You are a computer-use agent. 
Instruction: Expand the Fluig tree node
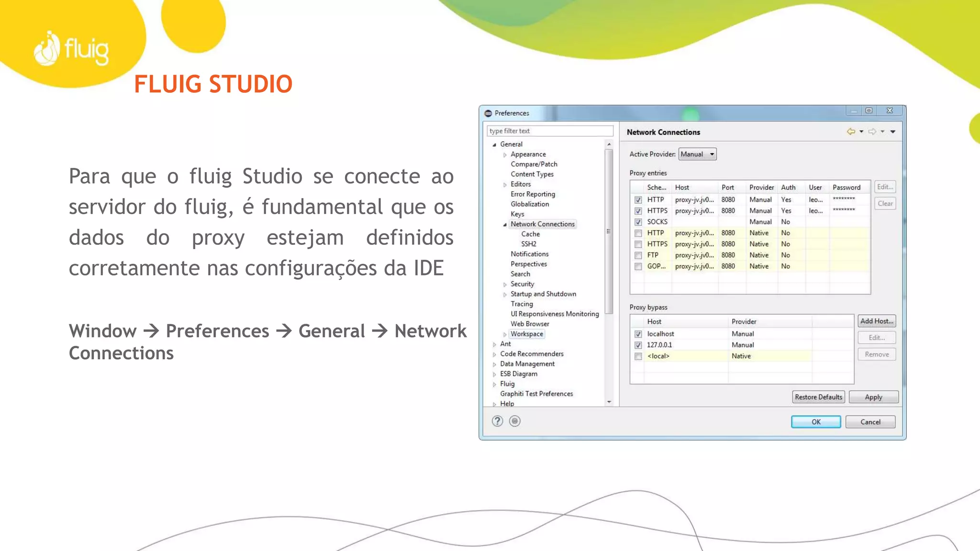[x=494, y=384]
